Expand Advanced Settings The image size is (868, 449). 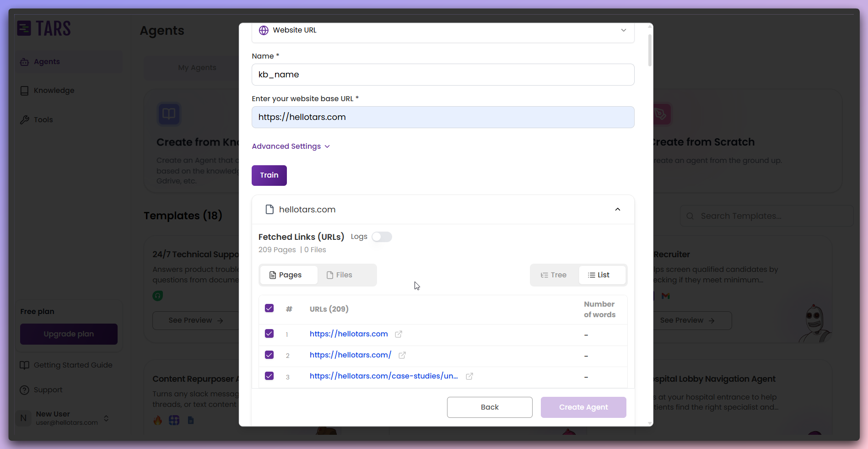[x=291, y=146]
